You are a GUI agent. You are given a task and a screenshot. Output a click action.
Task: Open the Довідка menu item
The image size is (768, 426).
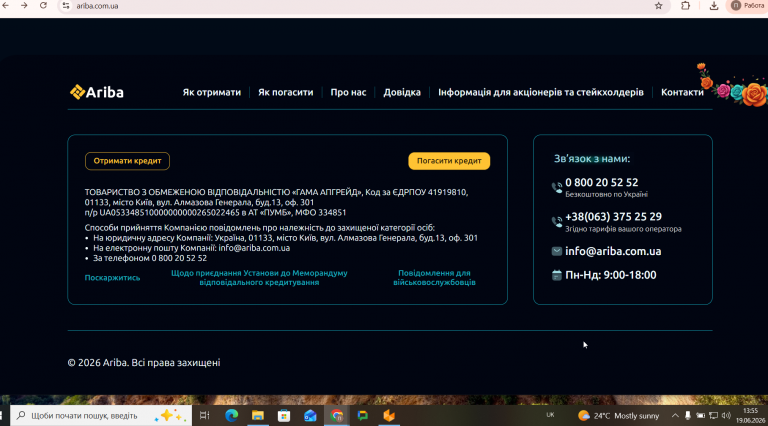[402, 92]
